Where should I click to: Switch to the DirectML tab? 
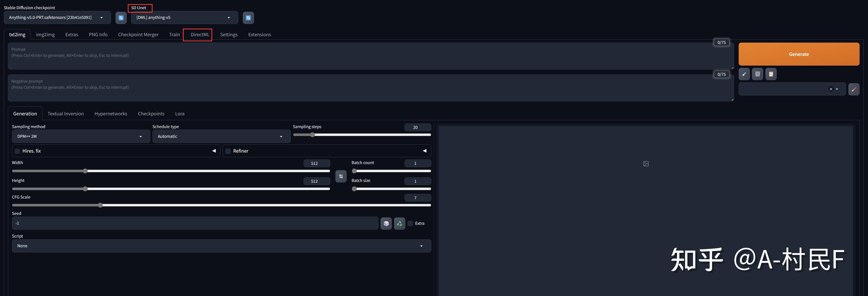200,35
